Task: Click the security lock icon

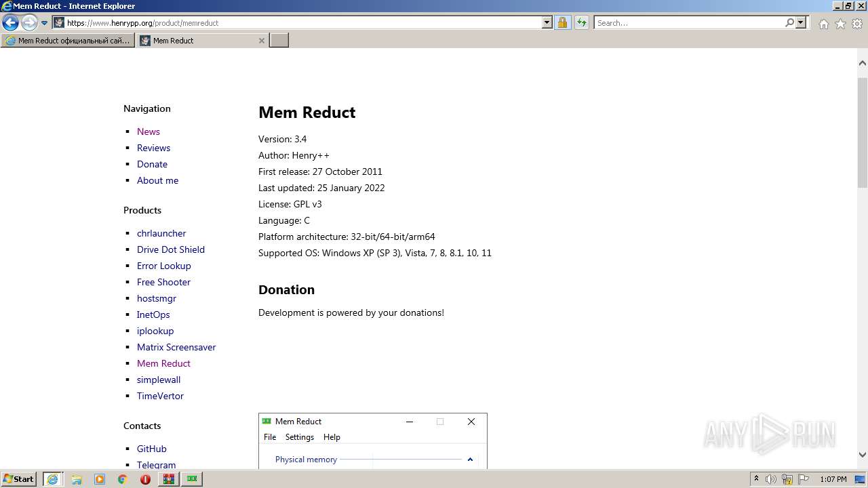Action: [x=562, y=22]
